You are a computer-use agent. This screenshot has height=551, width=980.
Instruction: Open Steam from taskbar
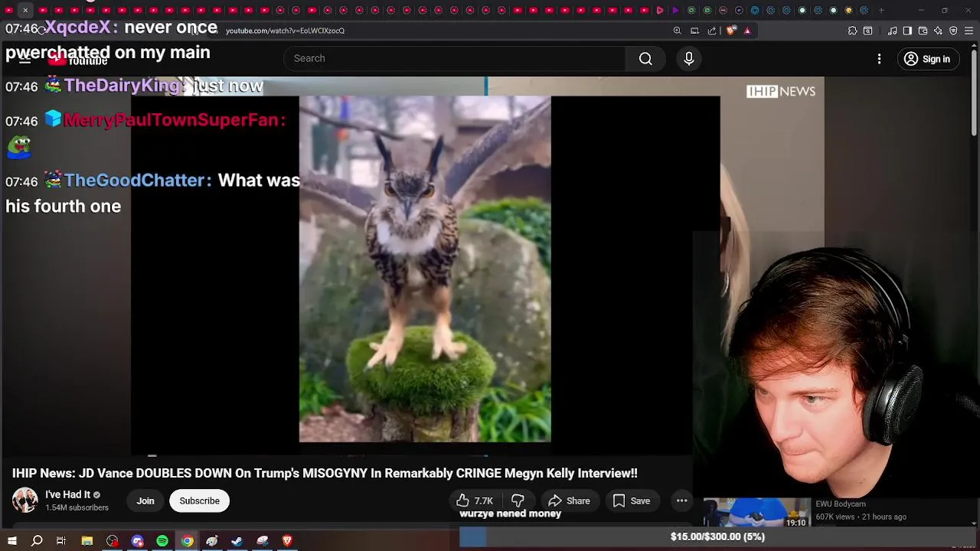(x=237, y=541)
